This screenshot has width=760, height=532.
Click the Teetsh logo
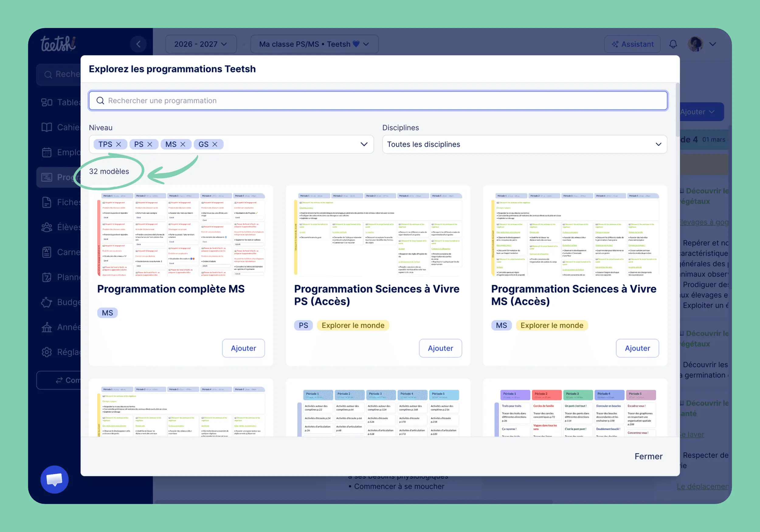point(58,44)
